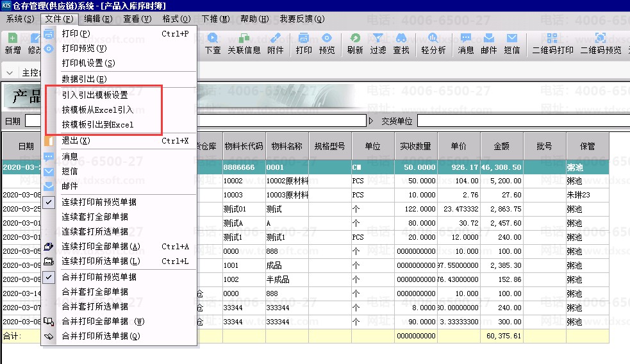Click the 短信 SMS toolbar icon
The image size is (630, 364).
512,43
